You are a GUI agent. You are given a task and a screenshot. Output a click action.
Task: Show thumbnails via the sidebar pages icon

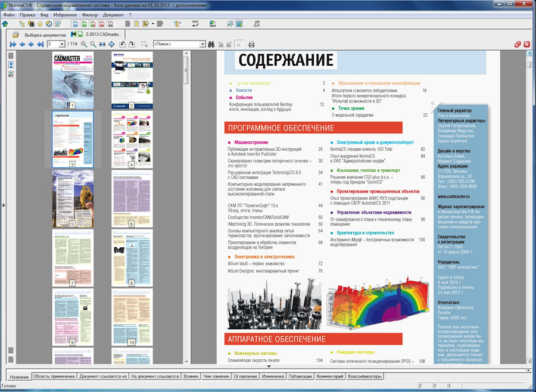pos(11,65)
